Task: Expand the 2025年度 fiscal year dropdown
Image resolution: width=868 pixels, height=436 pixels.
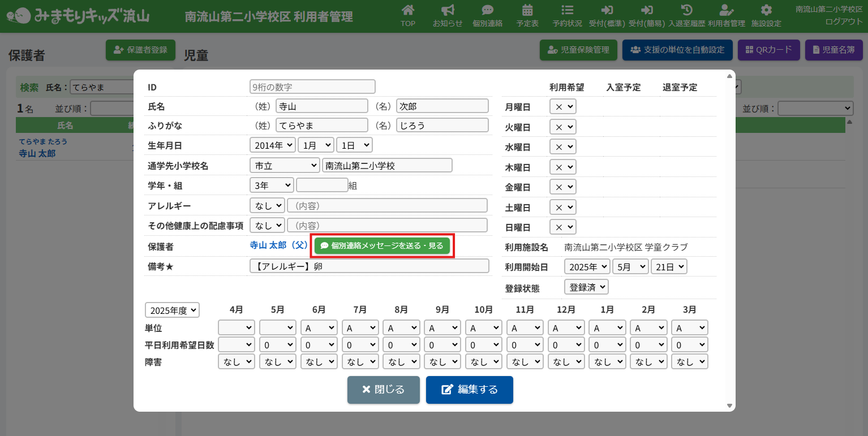Action: click(x=173, y=310)
